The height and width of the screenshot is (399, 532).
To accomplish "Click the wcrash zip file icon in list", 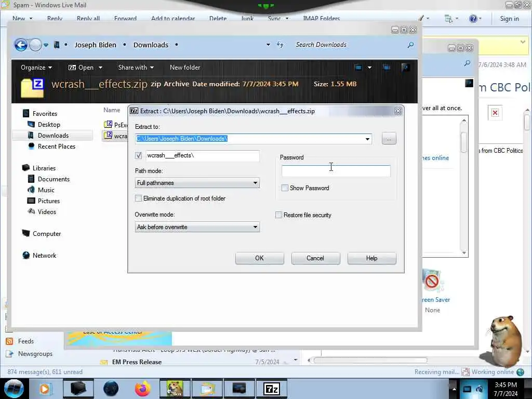I will pyautogui.click(x=108, y=136).
